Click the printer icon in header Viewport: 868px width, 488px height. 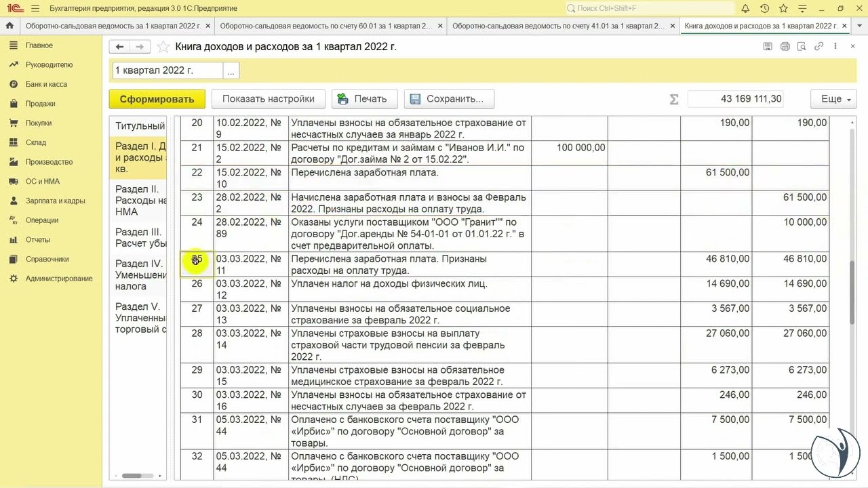(x=785, y=47)
